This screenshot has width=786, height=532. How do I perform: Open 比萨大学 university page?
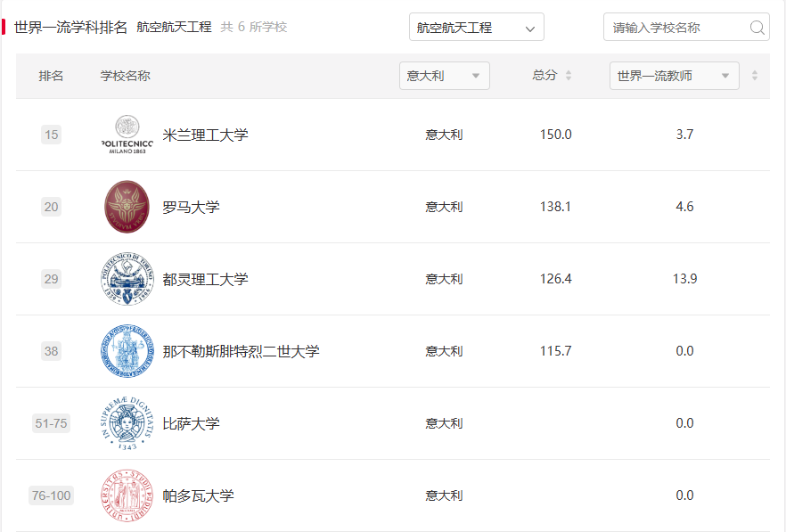(191, 423)
